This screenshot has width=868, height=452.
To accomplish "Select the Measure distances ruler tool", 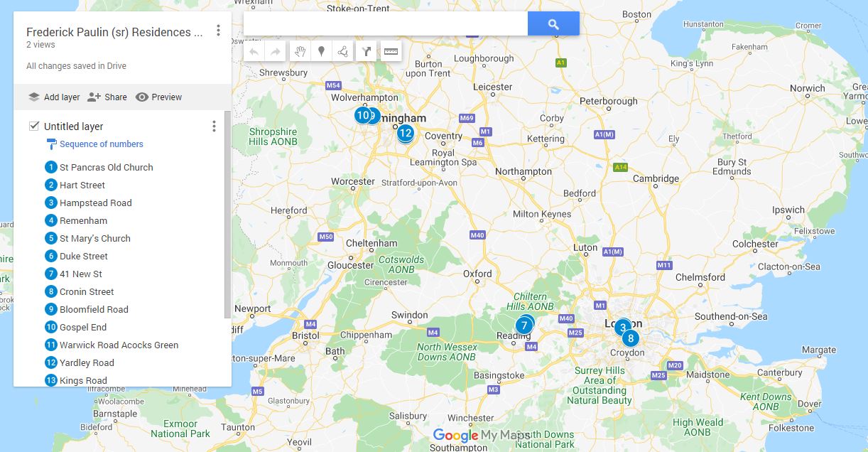I will [x=391, y=51].
